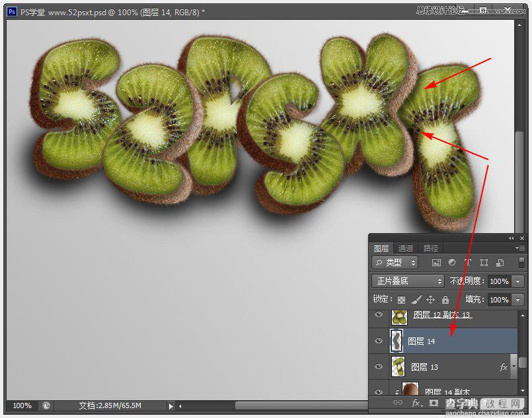Collapse the panel with double-arrow icon
This screenshot has width=532, height=418.
click(x=512, y=238)
